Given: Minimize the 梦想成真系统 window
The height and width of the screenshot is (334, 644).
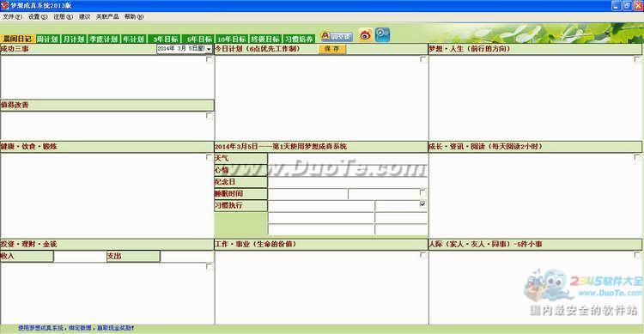Looking at the screenshot, I should click(x=616, y=6).
